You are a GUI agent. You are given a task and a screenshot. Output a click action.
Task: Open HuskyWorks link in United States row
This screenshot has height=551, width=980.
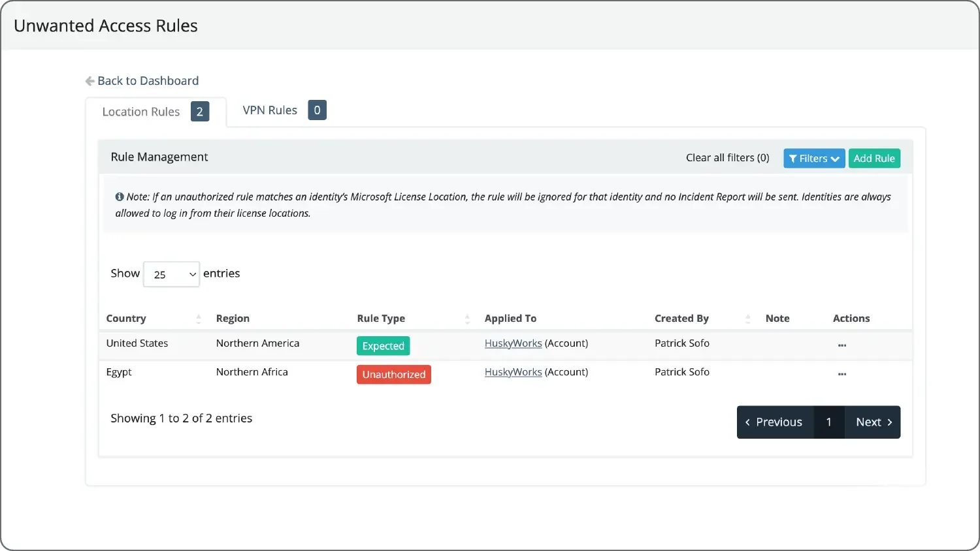[x=513, y=343]
